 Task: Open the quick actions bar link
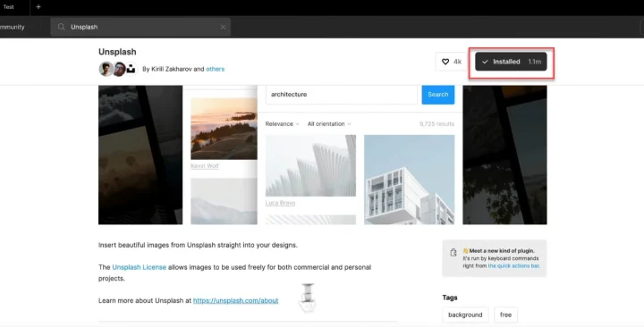pyautogui.click(x=513, y=266)
